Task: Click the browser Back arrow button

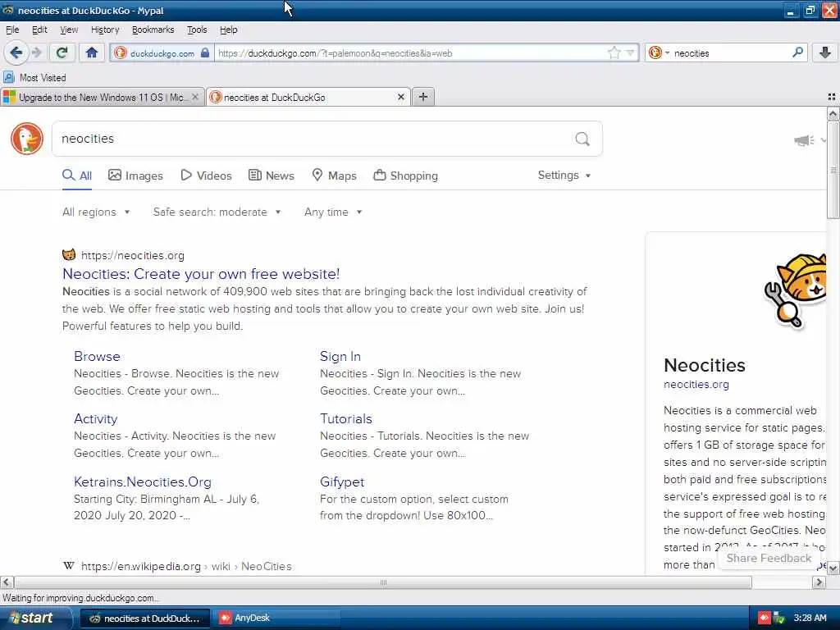Action: [x=16, y=52]
